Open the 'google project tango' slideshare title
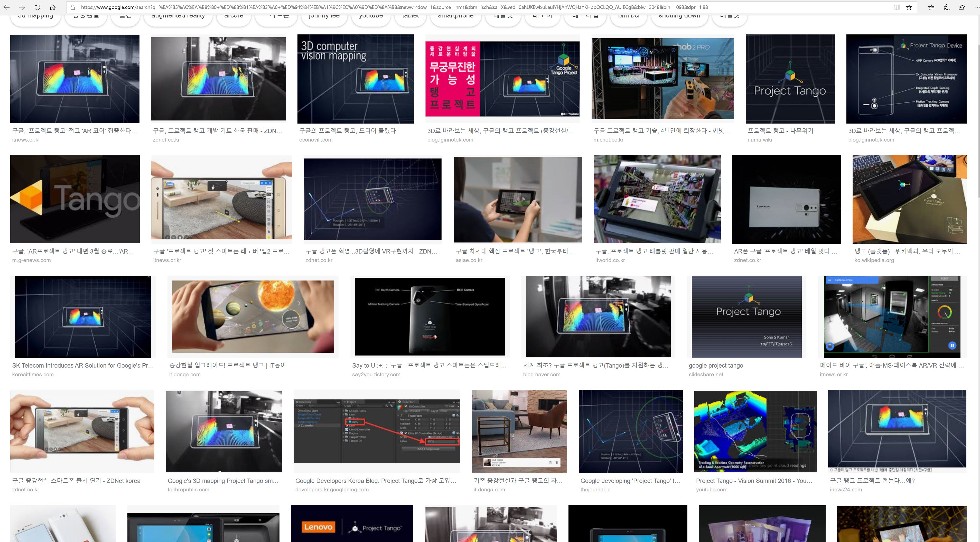 716,365
